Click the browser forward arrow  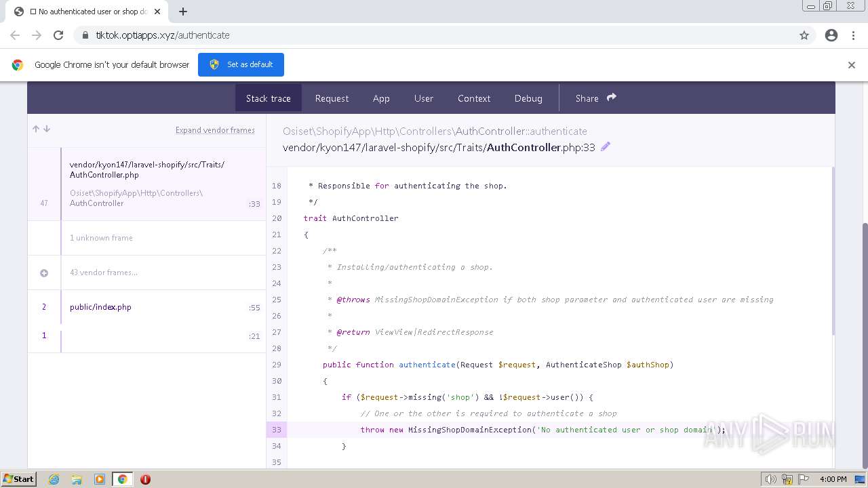[x=37, y=35]
